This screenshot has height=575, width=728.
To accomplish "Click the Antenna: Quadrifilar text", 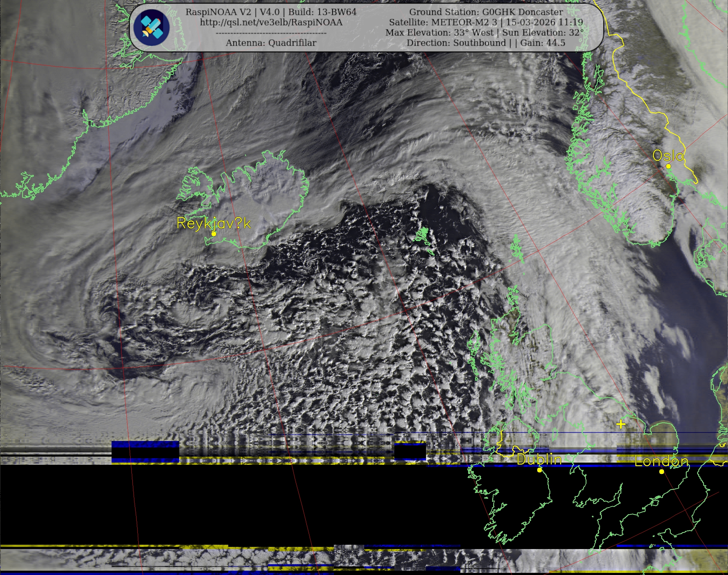I will 271,43.
